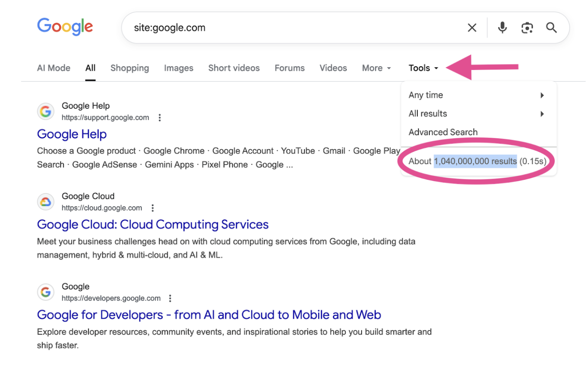Click the YouTube sitelink in snippet
This screenshot has height=366, width=588.
[x=298, y=151]
